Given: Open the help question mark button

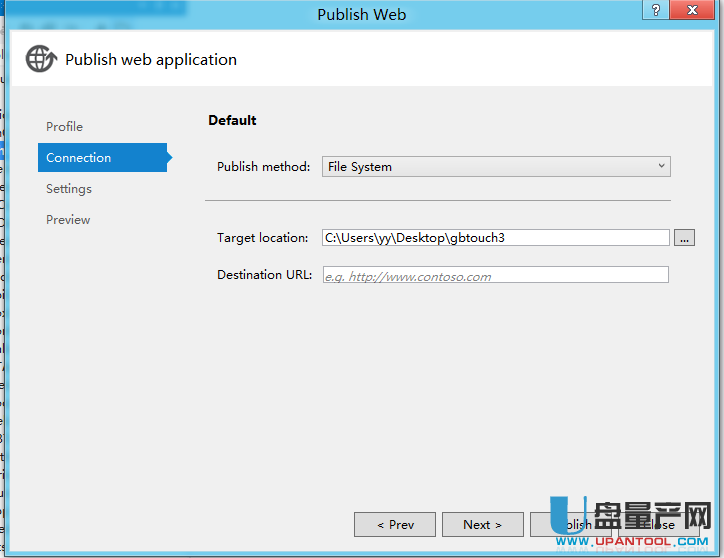Looking at the screenshot, I should click(655, 10).
